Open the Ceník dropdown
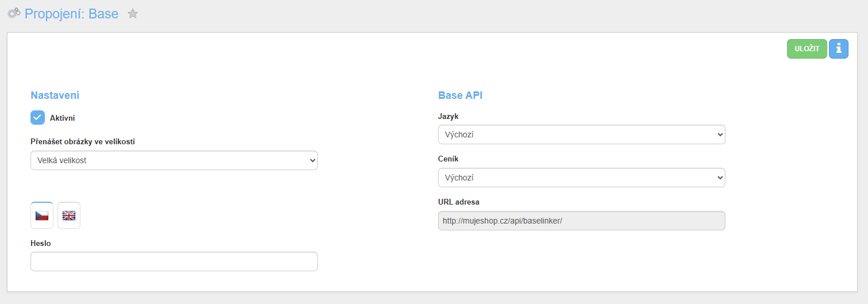Image resolution: width=868 pixels, height=304 pixels. pyautogui.click(x=582, y=178)
